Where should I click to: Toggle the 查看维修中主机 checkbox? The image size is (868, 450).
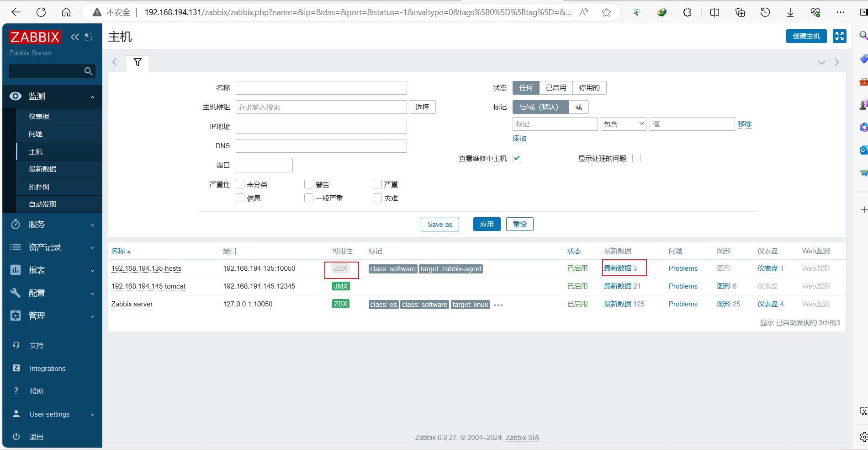[517, 158]
